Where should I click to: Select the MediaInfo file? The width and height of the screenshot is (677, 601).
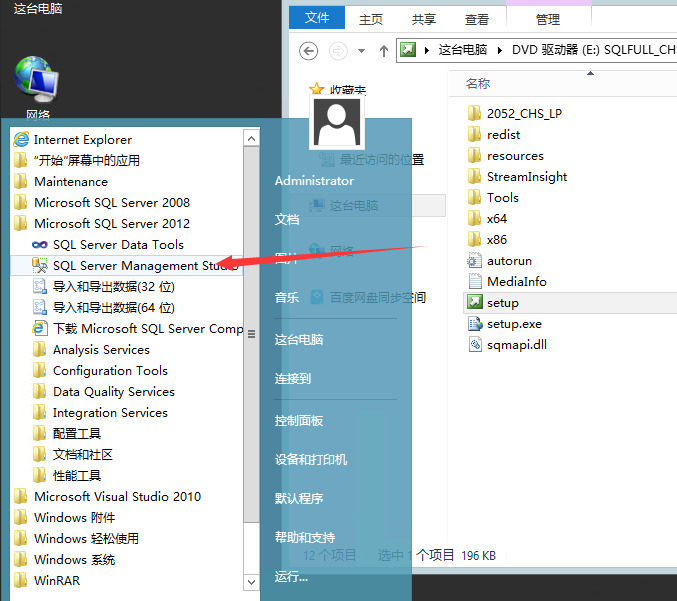(x=507, y=282)
